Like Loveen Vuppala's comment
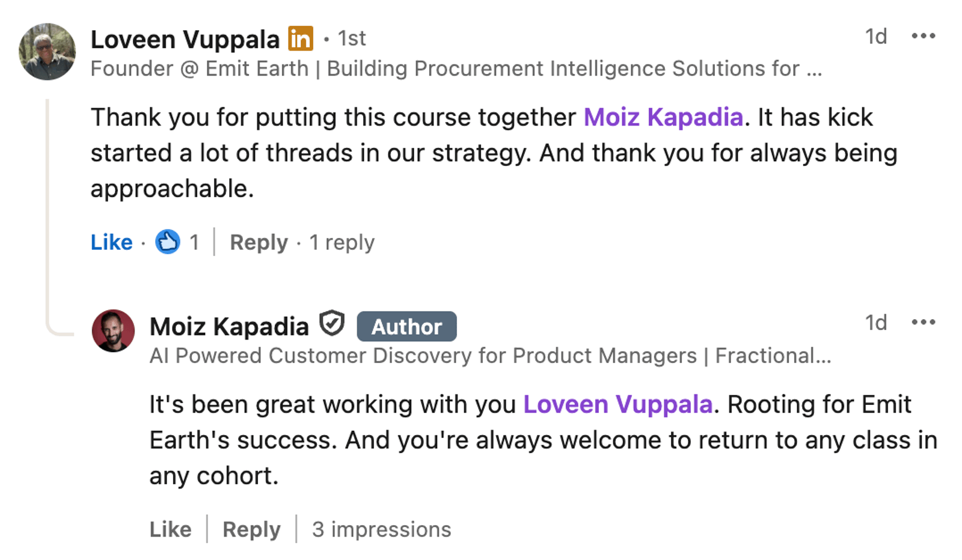This screenshot has height=560, width=962. point(111,242)
